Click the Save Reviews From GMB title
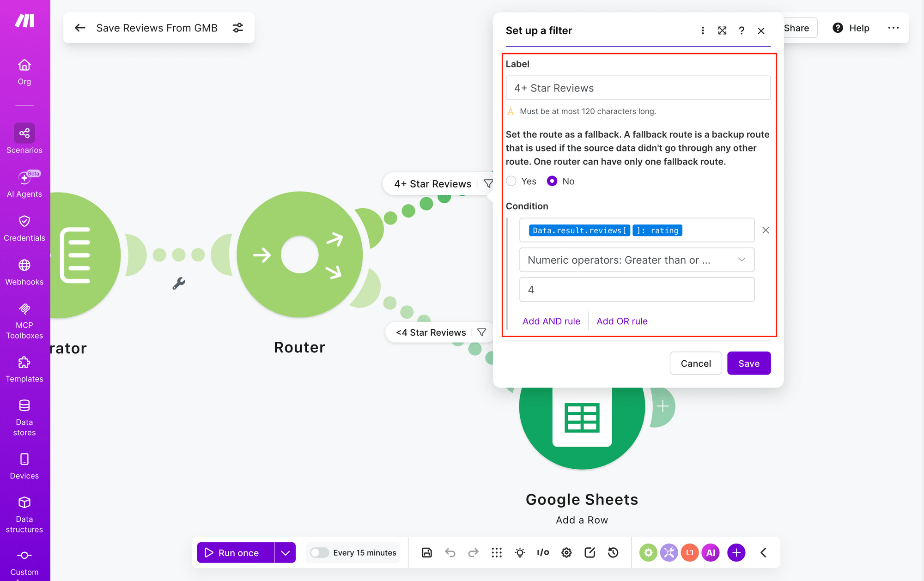 157,28
